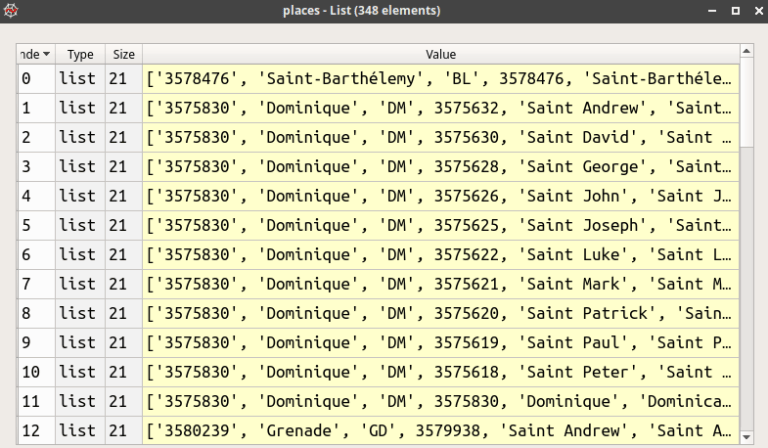Select the Saint David value cell
The image size is (768, 448).
(x=441, y=137)
